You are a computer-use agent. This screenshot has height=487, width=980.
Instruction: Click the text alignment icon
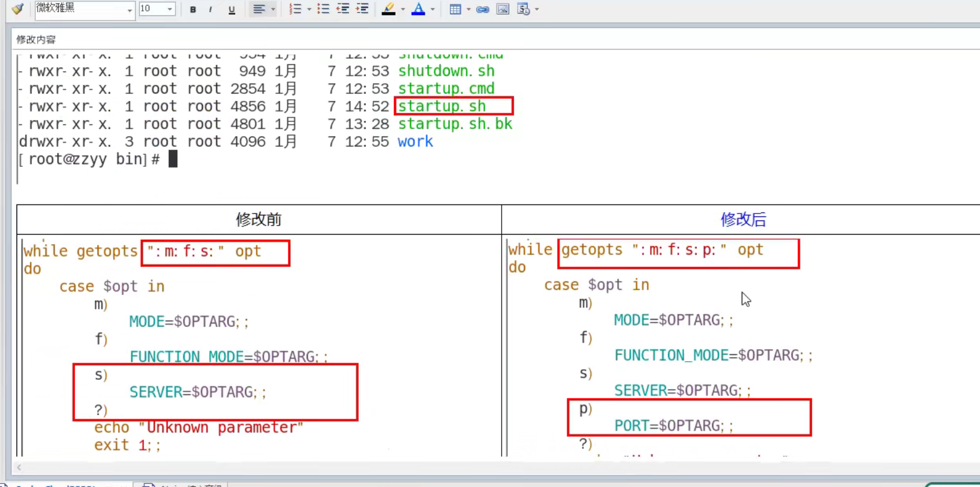(x=259, y=9)
